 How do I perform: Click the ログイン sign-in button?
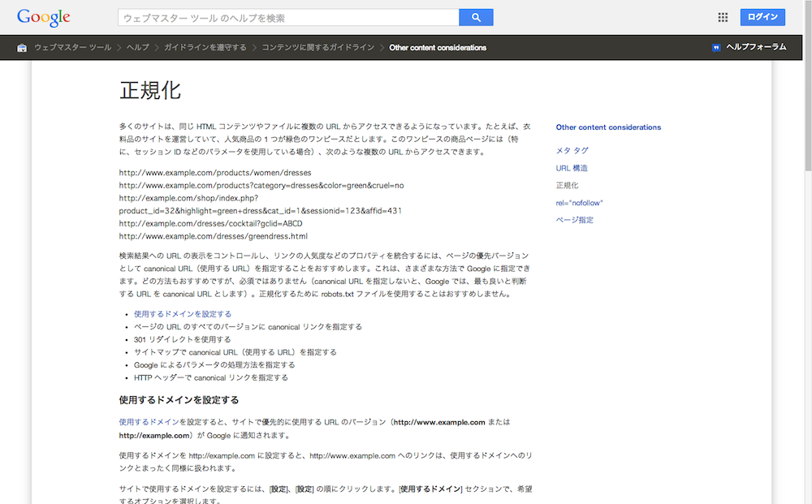(762, 17)
